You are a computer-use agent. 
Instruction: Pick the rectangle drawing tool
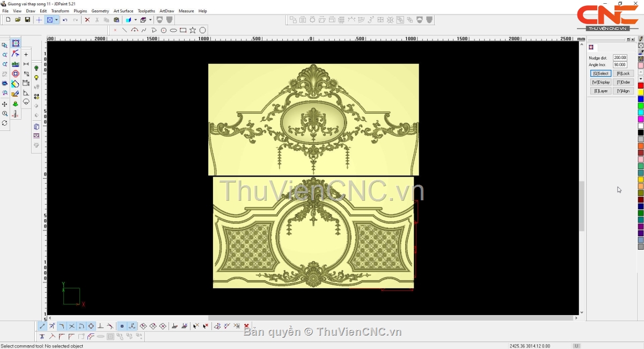183,31
